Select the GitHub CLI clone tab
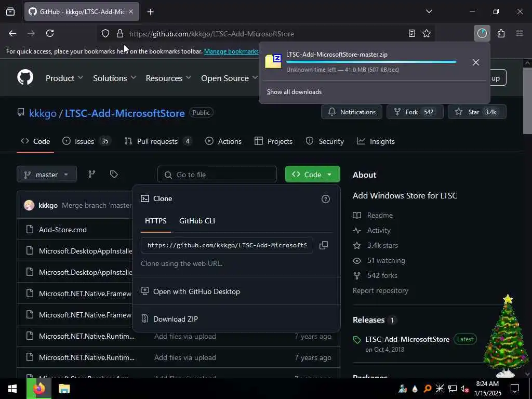Screen dimensions: 532x399 click(197, 221)
